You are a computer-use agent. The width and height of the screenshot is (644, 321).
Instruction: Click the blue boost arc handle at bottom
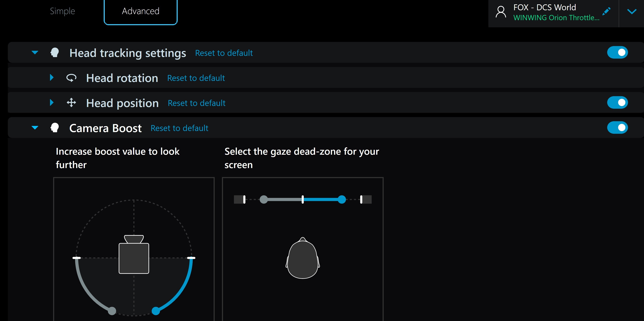(x=156, y=311)
